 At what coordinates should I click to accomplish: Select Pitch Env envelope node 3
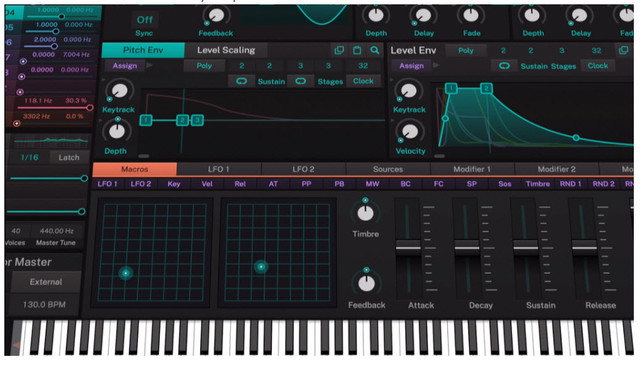click(197, 120)
